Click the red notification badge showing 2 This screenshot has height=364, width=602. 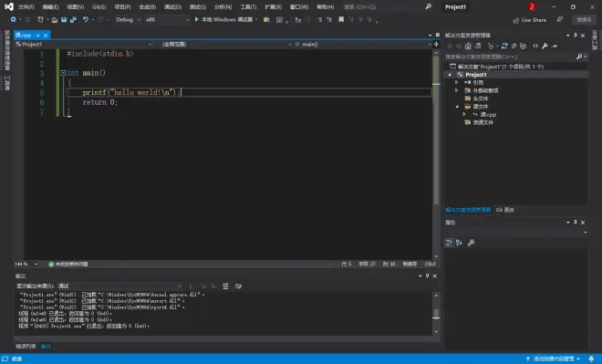532,6
